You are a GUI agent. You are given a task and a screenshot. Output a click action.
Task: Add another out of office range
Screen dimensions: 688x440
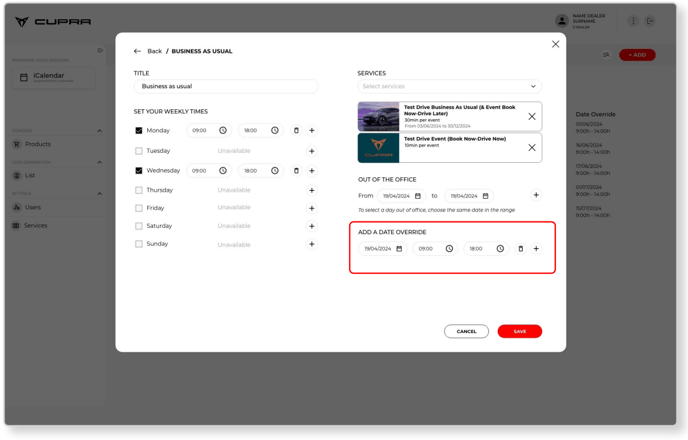pos(536,196)
